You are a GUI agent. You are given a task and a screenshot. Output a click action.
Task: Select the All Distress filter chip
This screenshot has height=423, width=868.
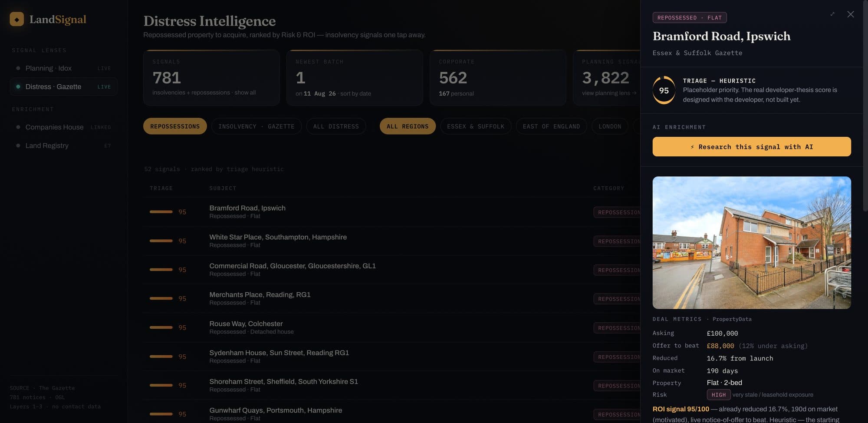coord(336,126)
